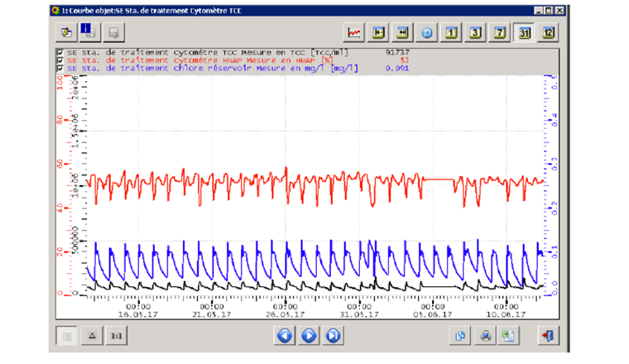Advance one period with right arrow

[x=309, y=336]
